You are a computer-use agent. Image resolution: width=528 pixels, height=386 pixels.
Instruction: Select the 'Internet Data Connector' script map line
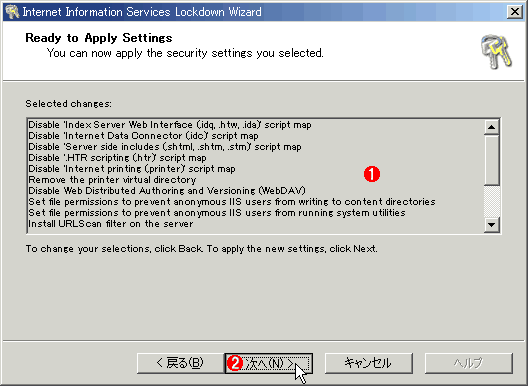(143, 136)
